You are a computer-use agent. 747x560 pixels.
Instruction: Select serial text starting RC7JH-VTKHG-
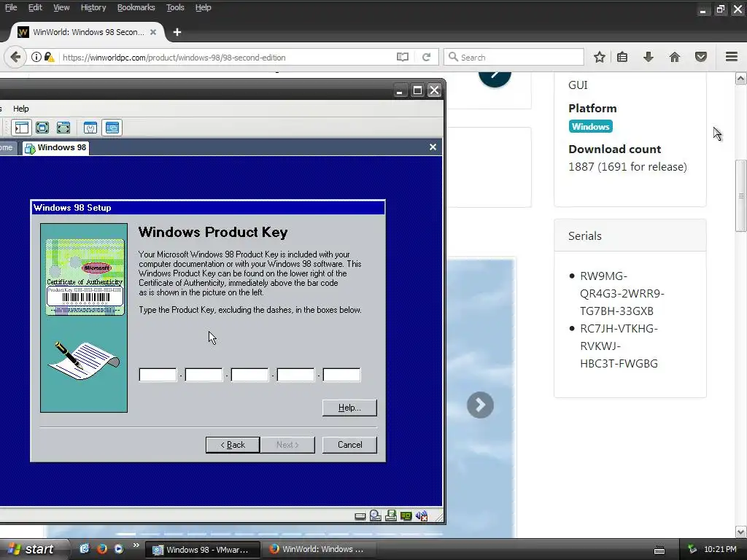(619, 346)
